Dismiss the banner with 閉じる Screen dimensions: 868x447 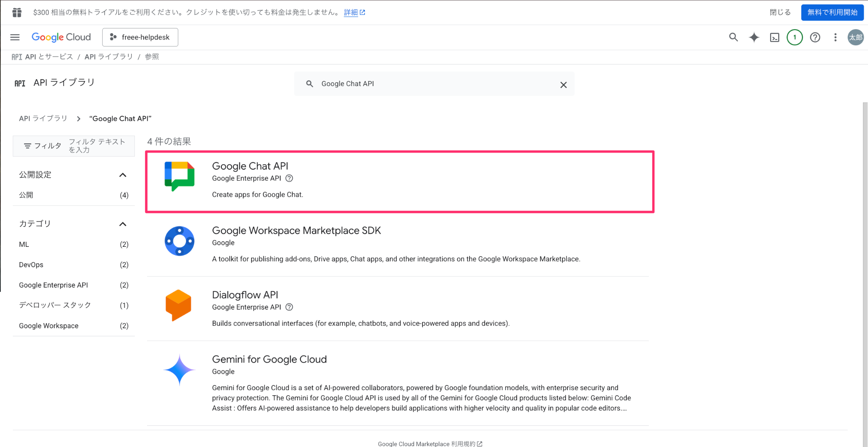click(x=780, y=12)
